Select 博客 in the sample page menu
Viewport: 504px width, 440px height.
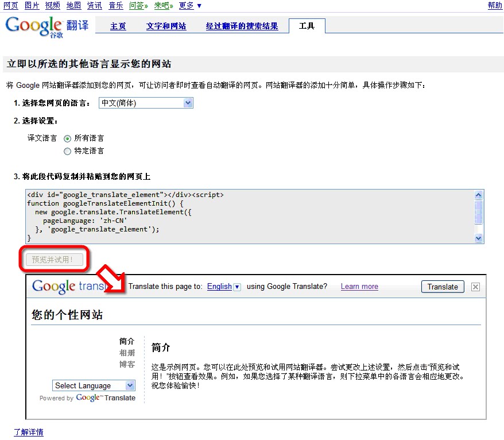(x=127, y=364)
